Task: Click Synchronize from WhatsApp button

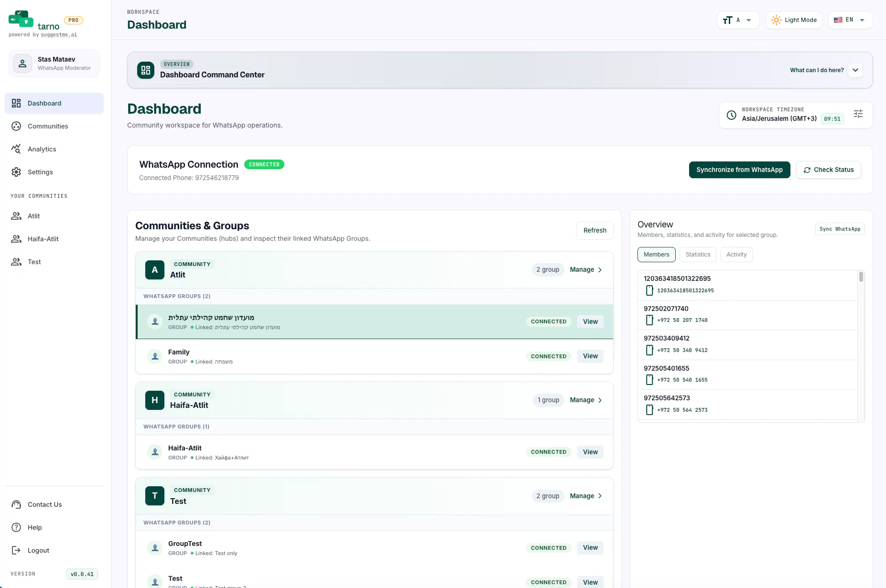Action: [739, 170]
